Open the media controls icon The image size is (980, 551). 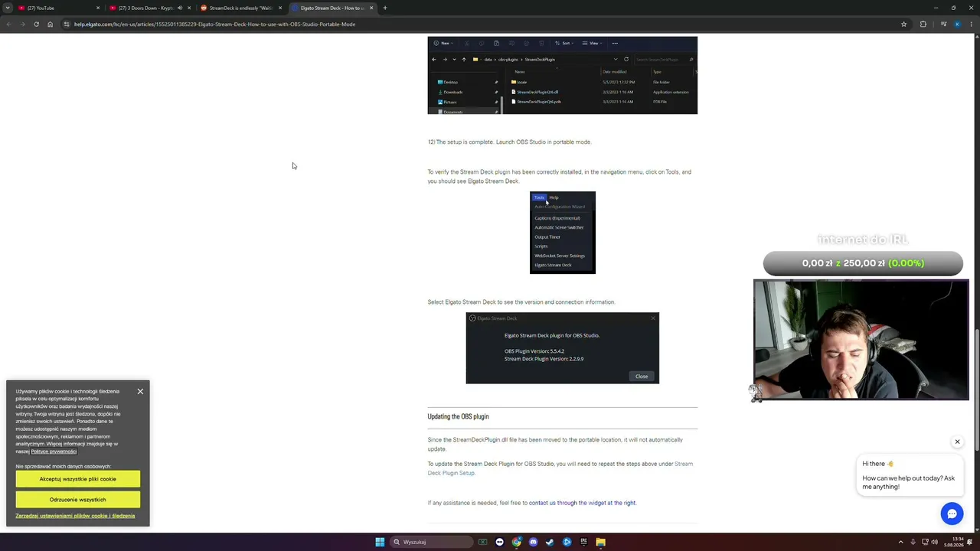click(x=943, y=24)
